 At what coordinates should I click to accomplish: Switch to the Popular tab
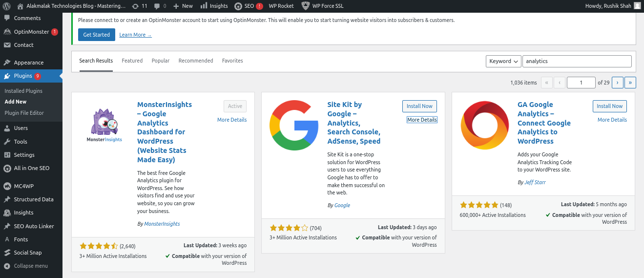(x=161, y=61)
